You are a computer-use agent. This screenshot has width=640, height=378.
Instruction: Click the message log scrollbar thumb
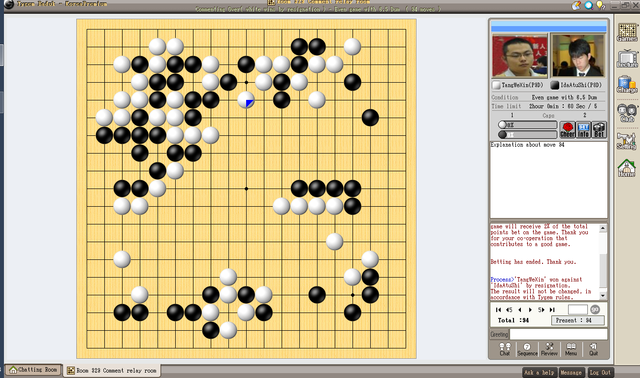click(x=603, y=271)
